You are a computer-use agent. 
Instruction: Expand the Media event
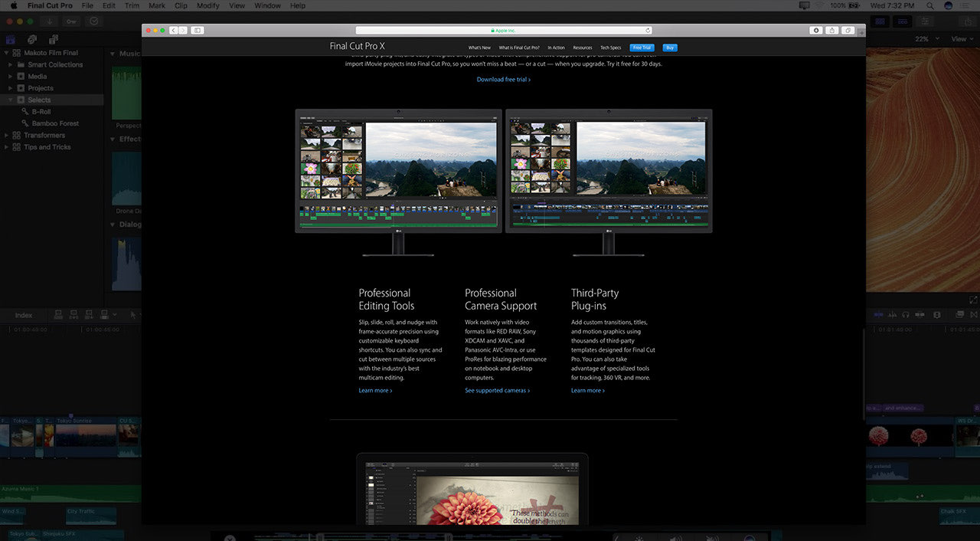(11, 77)
